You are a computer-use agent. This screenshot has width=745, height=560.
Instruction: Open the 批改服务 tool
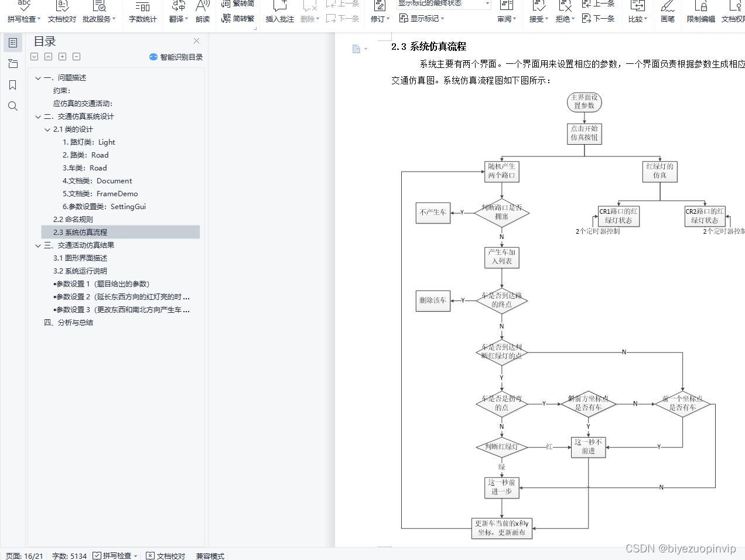(99, 12)
